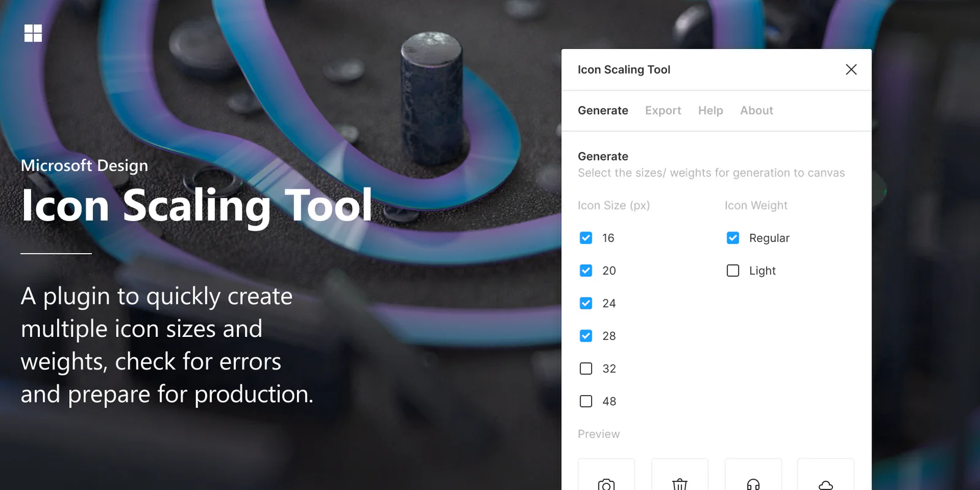The width and height of the screenshot is (980, 490).
Task: Click the 'A plugin to quickly create' paragraph
Action: pos(167,345)
